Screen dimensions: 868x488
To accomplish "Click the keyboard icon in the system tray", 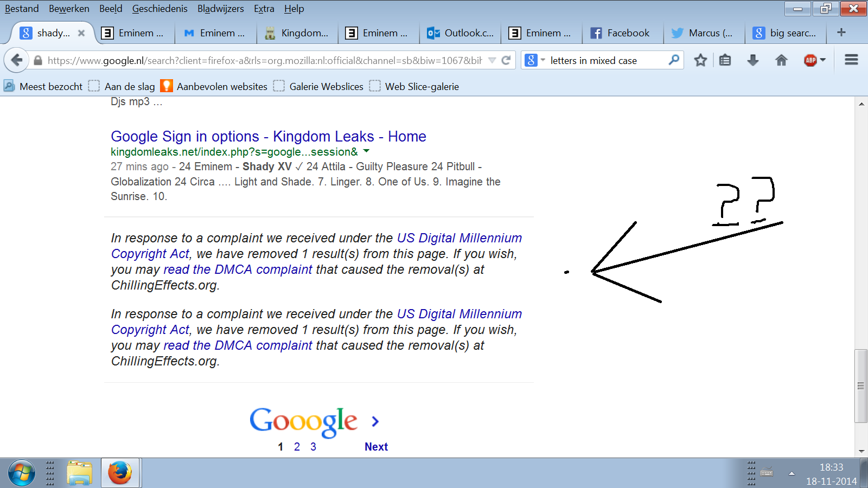I will point(767,473).
